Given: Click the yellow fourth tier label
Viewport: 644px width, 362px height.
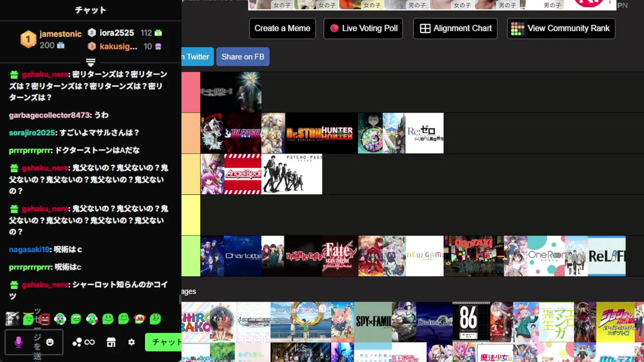Looking at the screenshot, I should point(191,215).
